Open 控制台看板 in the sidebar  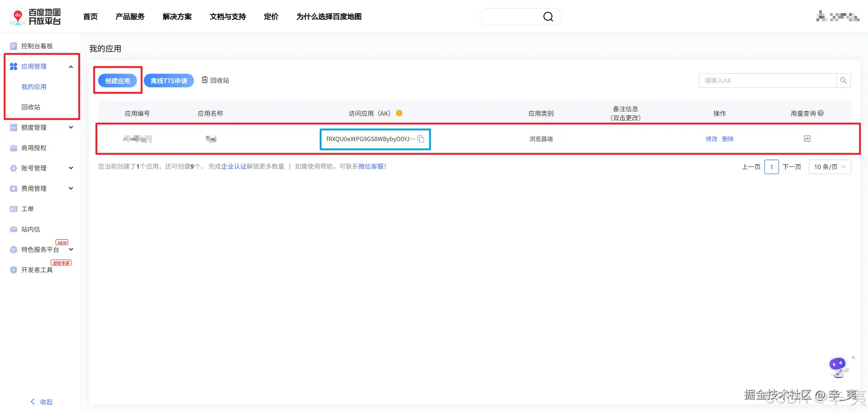click(37, 46)
